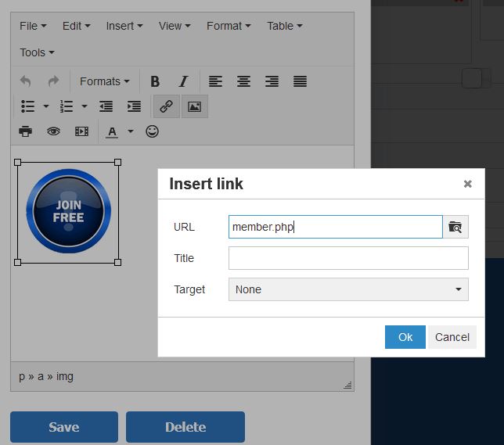Click the browse file icon beside URL
This screenshot has width=504, height=445.
455,228
